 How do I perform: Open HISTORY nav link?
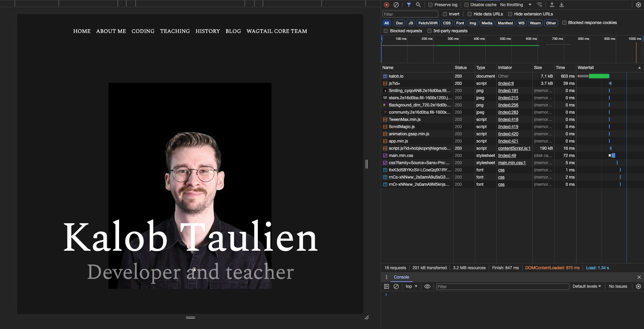point(208,31)
